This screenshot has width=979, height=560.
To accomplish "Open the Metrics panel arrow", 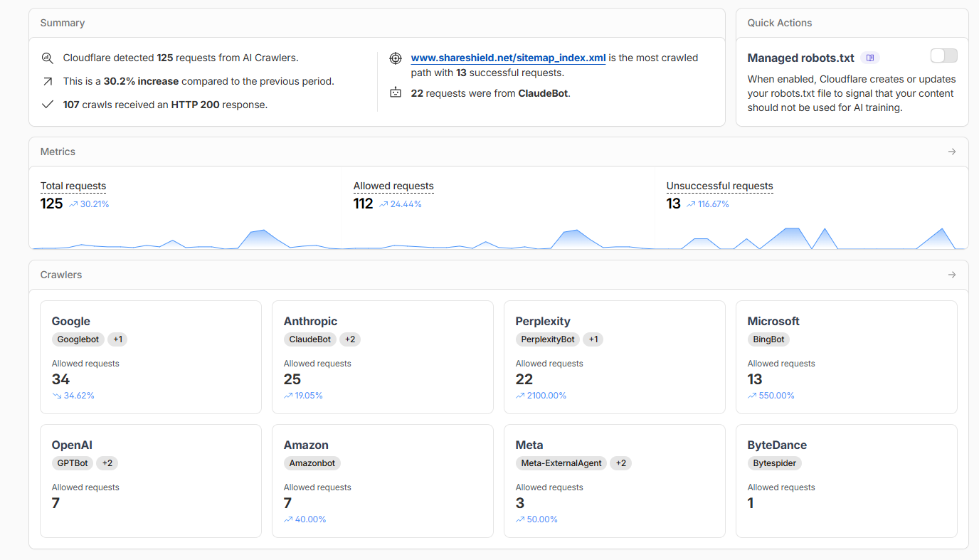I will coord(952,152).
